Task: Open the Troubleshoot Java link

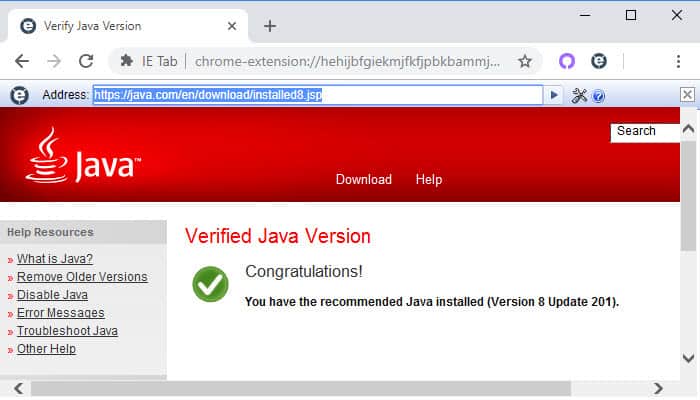Action: coord(67,331)
